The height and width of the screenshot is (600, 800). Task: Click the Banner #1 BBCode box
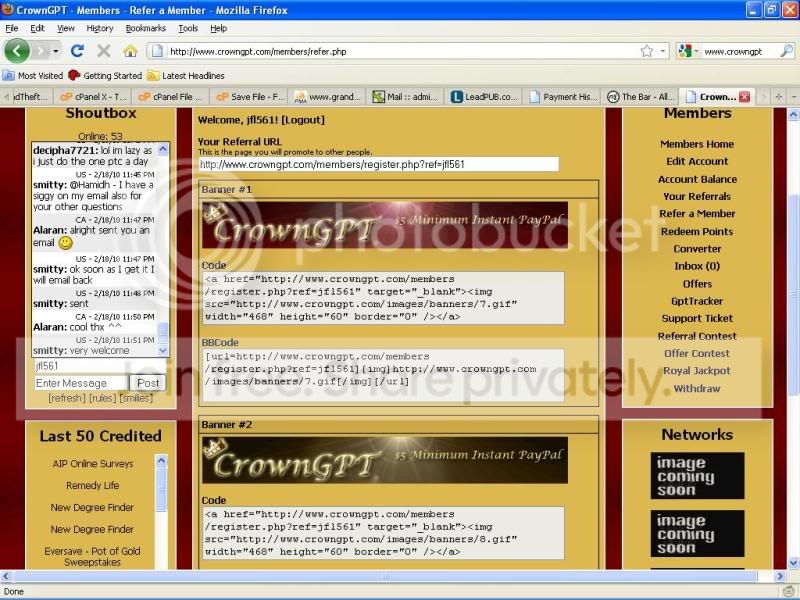pos(384,376)
